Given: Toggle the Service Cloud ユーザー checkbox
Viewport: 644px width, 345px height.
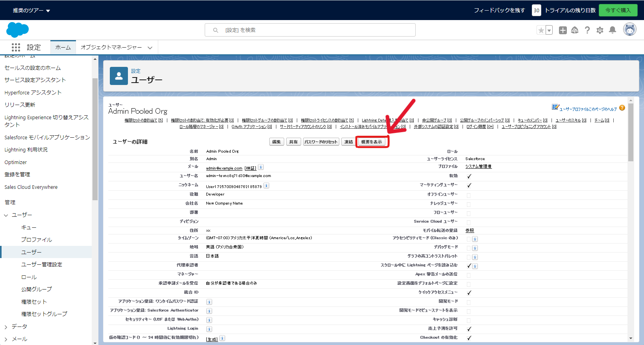Looking at the screenshot, I should point(468,222).
